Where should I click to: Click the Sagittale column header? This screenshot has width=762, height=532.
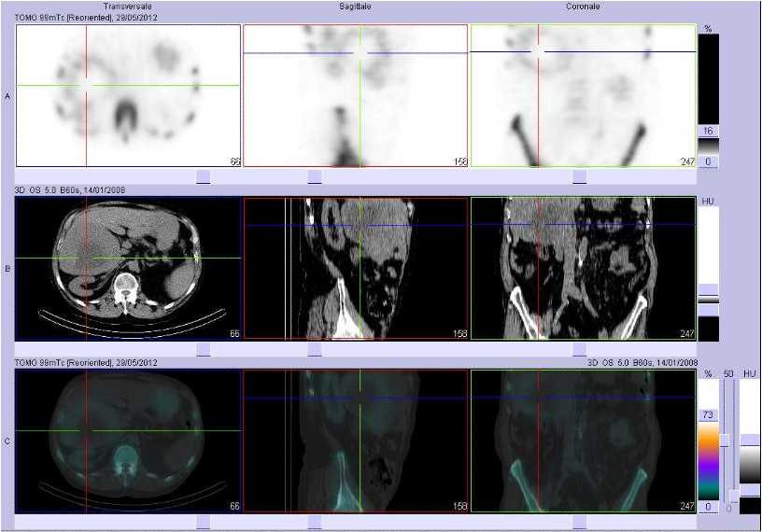355,7
